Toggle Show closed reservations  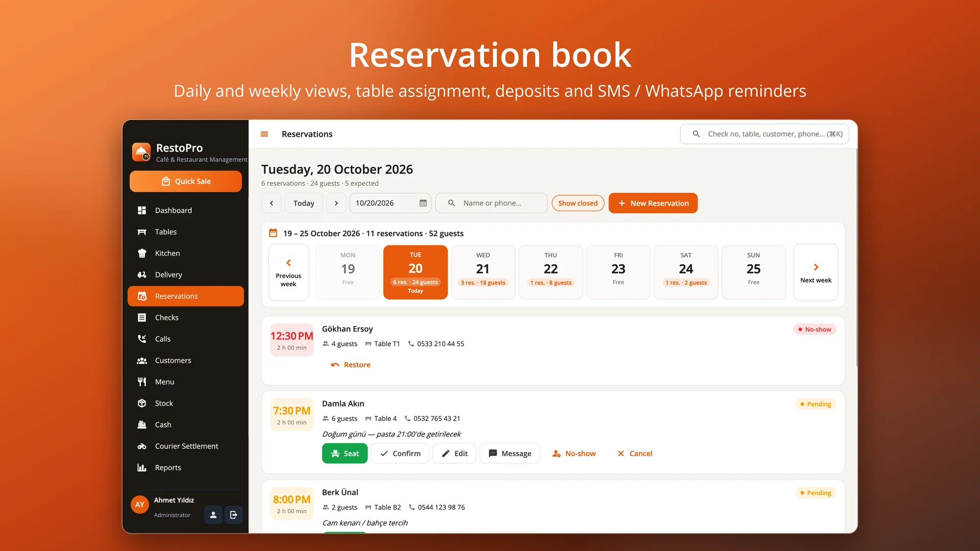click(578, 203)
